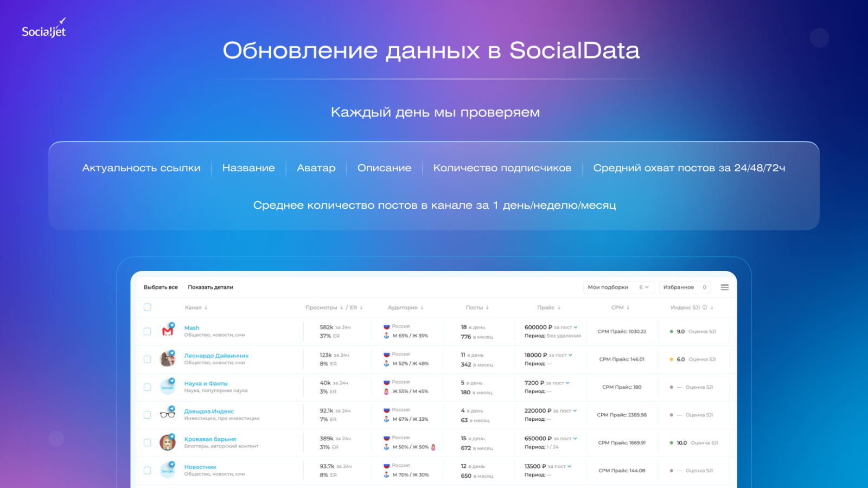Click the Давыдов.Индекс glasses avatar
Image resolution: width=868 pixels, height=488 pixels.
168,414
